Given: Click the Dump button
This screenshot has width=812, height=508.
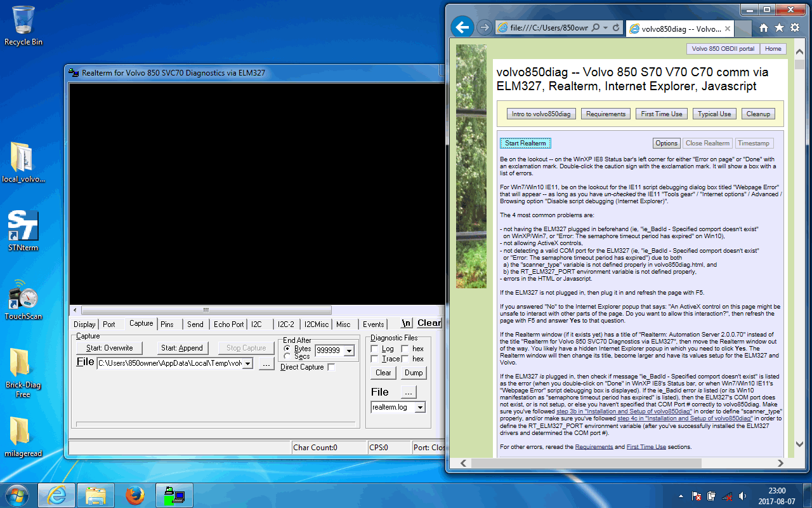Looking at the screenshot, I should coord(414,373).
